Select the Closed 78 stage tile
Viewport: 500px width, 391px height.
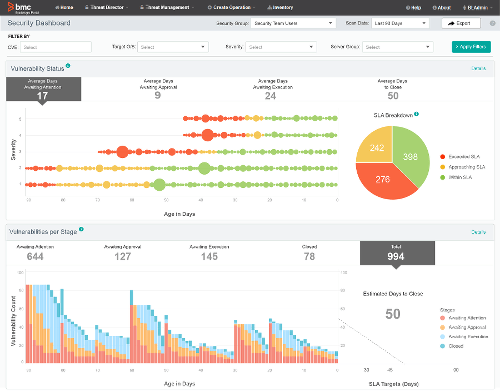click(x=309, y=253)
